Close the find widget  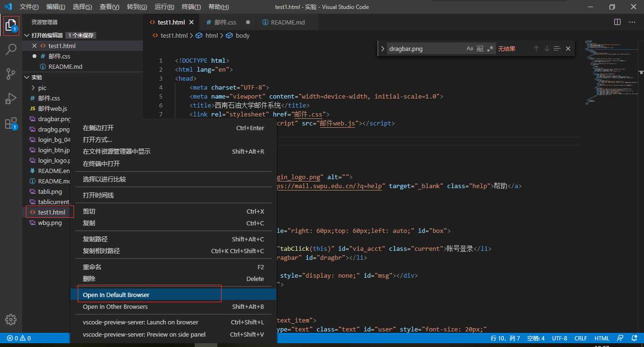point(568,49)
